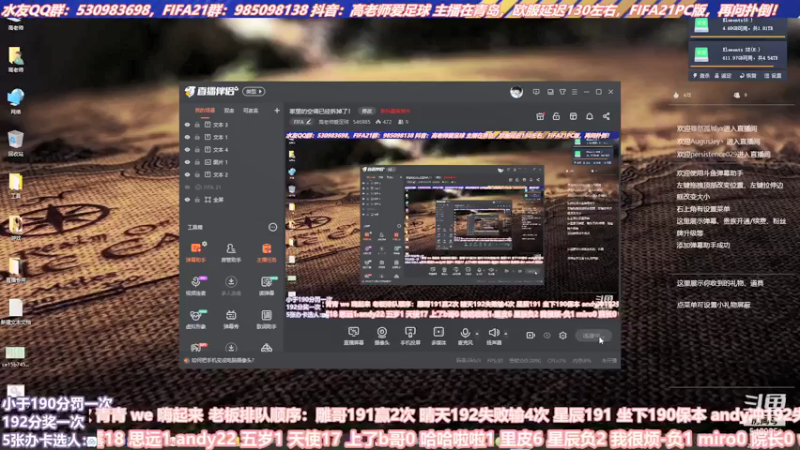This screenshot has height=450, width=800.
Task: Open the 工具 folder on desktop
Action: point(16,186)
